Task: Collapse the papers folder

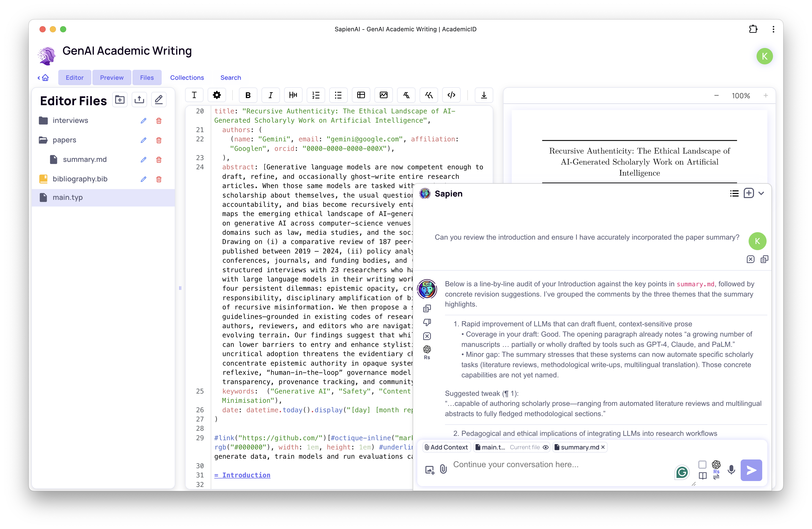Action: pyautogui.click(x=43, y=140)
